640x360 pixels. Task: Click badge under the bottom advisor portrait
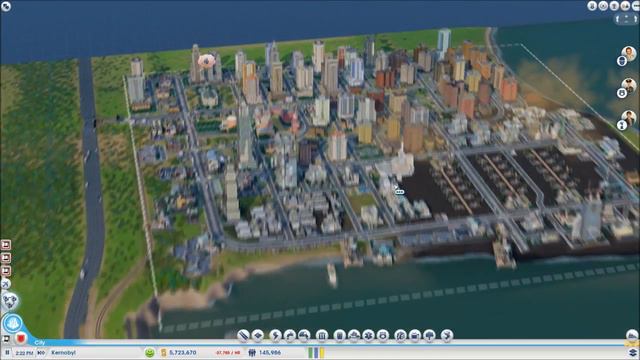tap(622, 125)
